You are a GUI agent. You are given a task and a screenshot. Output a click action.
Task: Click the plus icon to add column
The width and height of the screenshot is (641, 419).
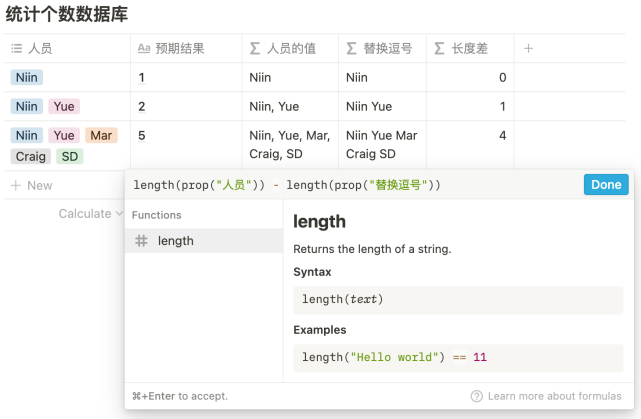pyautogui.click(x=529, y=48)
